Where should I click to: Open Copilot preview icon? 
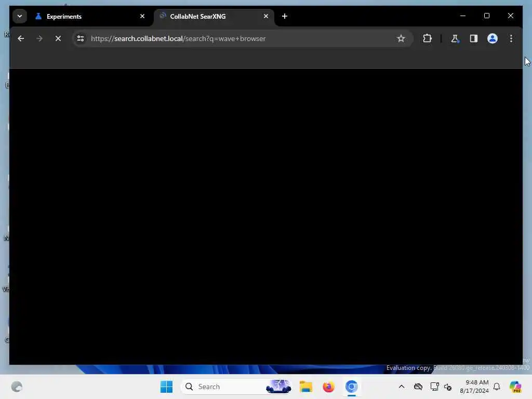coord(515,387)
